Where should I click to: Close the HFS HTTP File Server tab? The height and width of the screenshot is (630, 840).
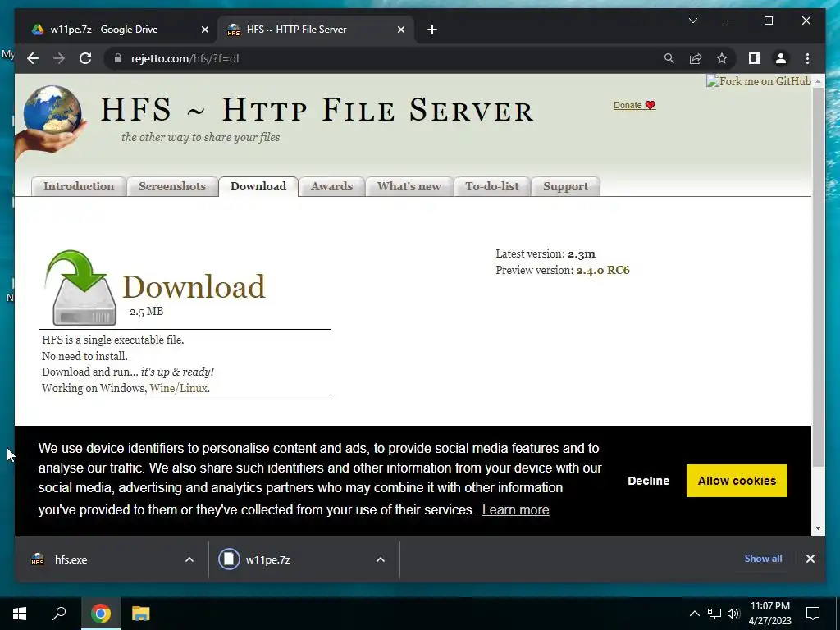click(x=400, y=30)
